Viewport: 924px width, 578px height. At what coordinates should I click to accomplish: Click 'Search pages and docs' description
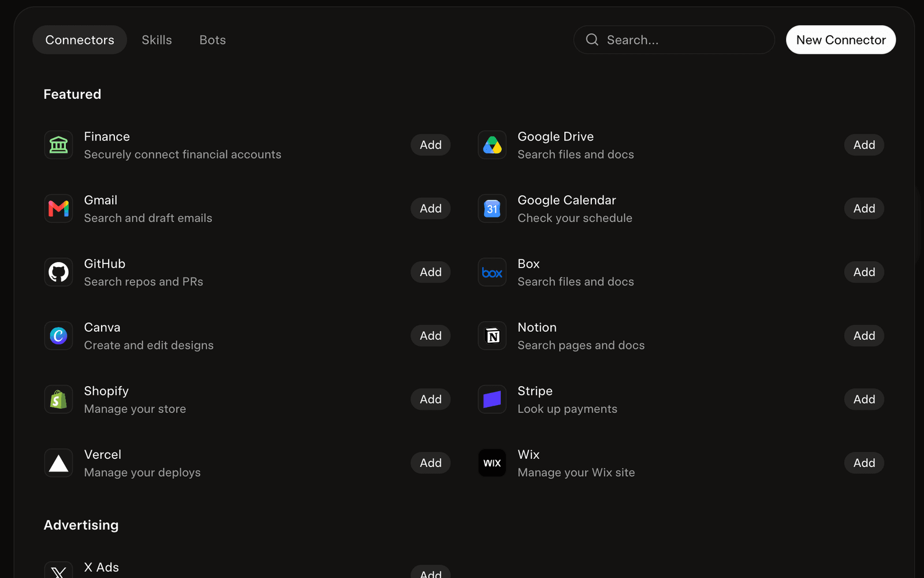581,345
